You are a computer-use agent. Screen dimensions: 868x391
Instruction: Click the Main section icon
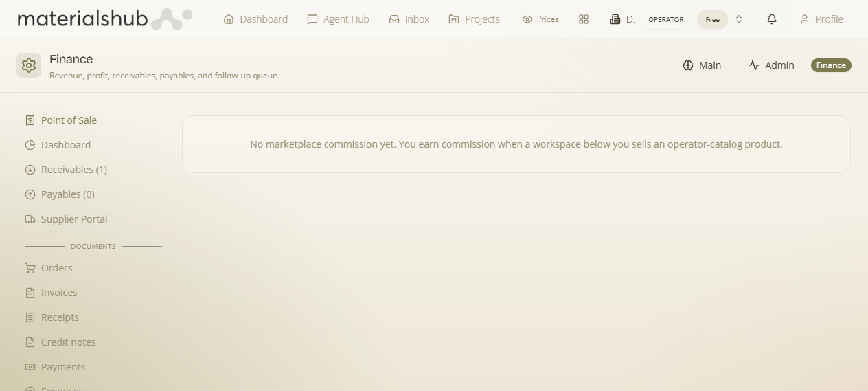click(688, 65)
